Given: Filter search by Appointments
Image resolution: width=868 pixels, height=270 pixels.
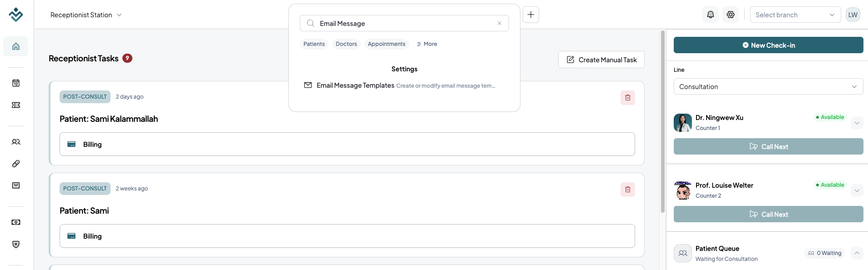Looking at the screenshot, I should point(387,44).
